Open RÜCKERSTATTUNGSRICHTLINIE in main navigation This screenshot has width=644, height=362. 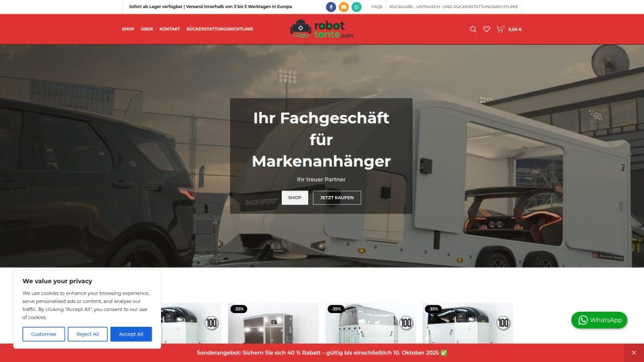219,29
